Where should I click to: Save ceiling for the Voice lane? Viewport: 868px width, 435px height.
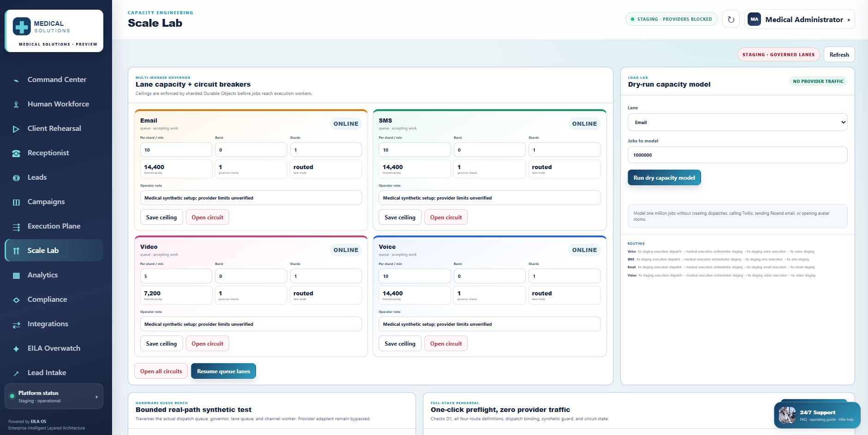(400, 344)
